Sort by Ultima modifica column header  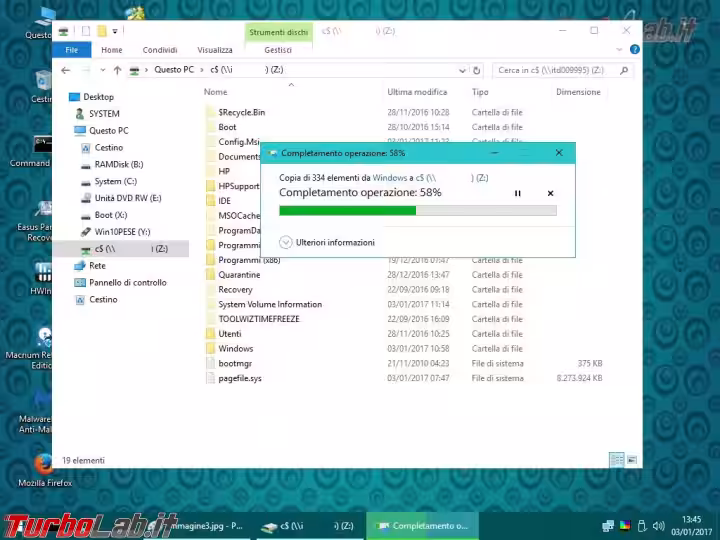pyautogui.click(x=417, y=92)
